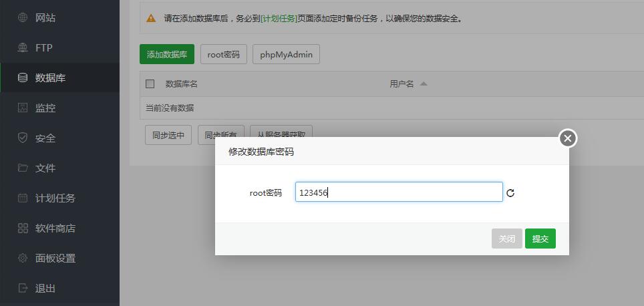This screenshot has height=306, width=644.
Task: Click the software store grid icon
Action: 23,228
